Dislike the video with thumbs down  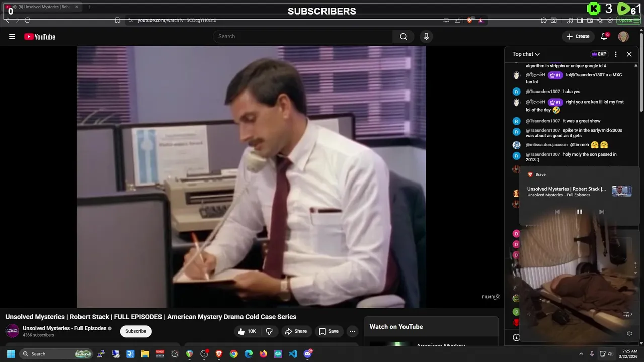(269, 331)
